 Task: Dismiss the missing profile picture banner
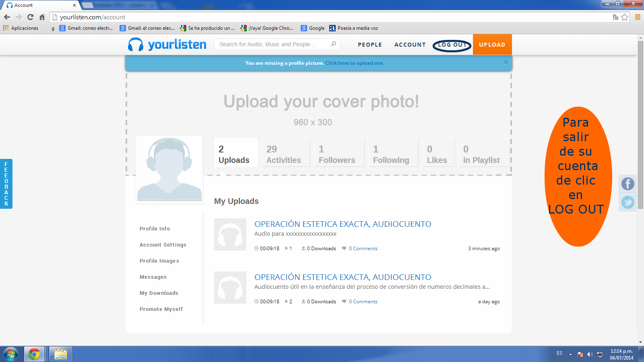coord(506,62)
